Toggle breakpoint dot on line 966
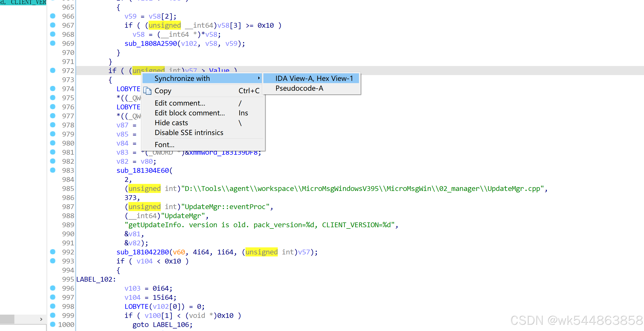The image size is (644, 331). tap(53, 16)
